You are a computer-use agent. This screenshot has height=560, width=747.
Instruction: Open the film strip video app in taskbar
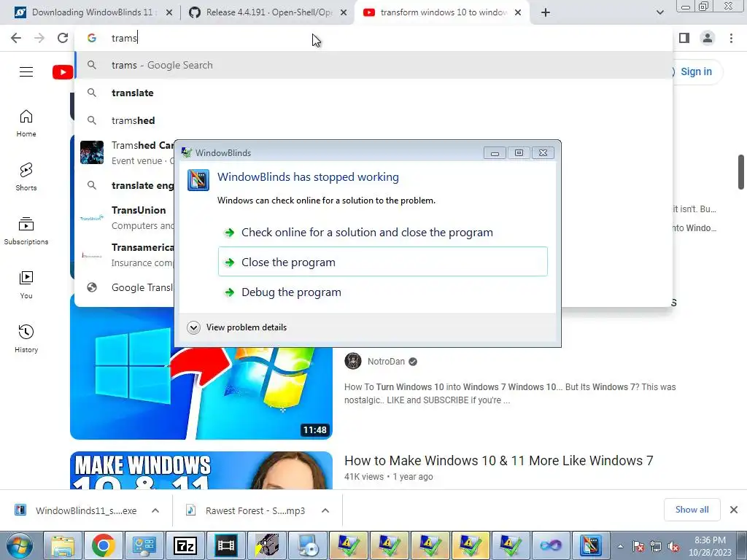click(x=226, y=545)
